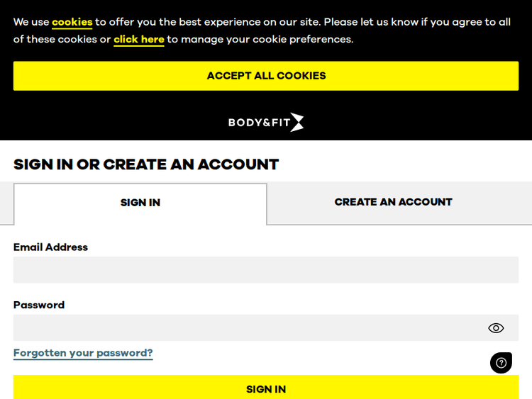Image resolution: width=532 pixels, height=399 pixels.
Task: Click the BODY&FIT wordmark in header
Action: pos(257,123)
